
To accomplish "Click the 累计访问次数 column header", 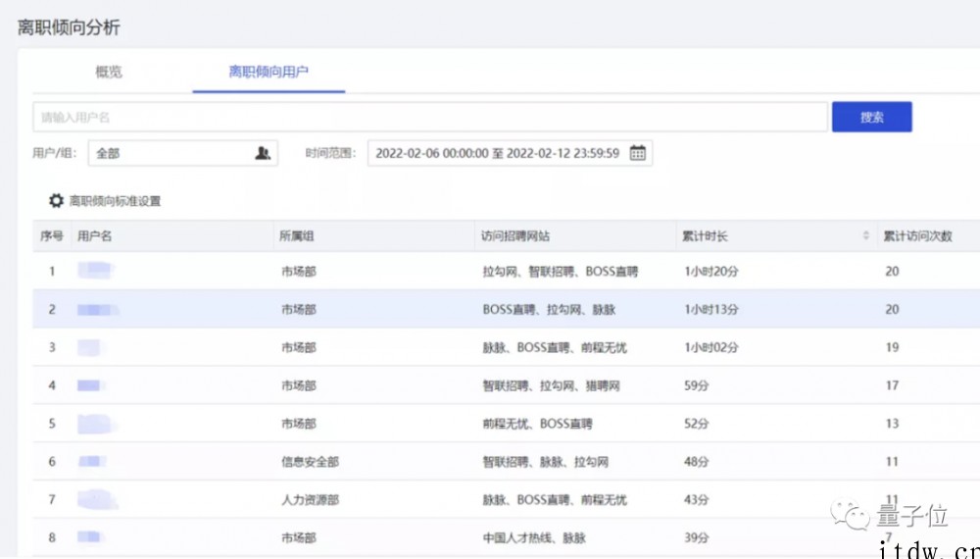I will click(917, 235).
